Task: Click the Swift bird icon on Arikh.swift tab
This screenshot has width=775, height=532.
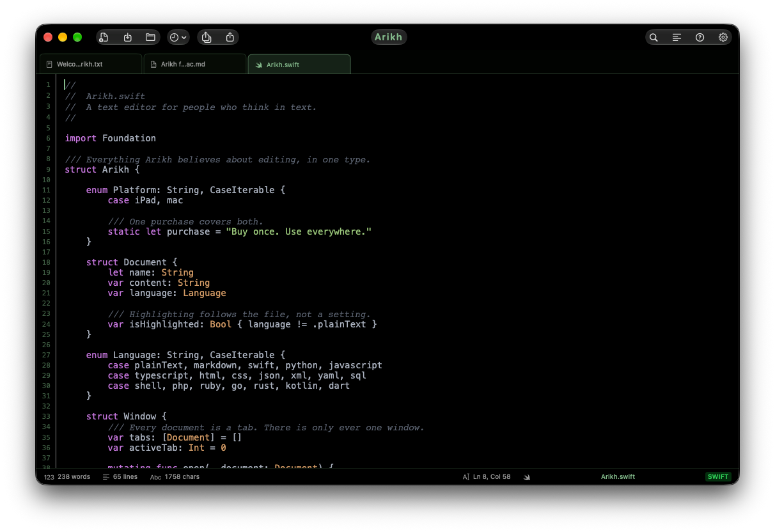Action: [259, 65]
